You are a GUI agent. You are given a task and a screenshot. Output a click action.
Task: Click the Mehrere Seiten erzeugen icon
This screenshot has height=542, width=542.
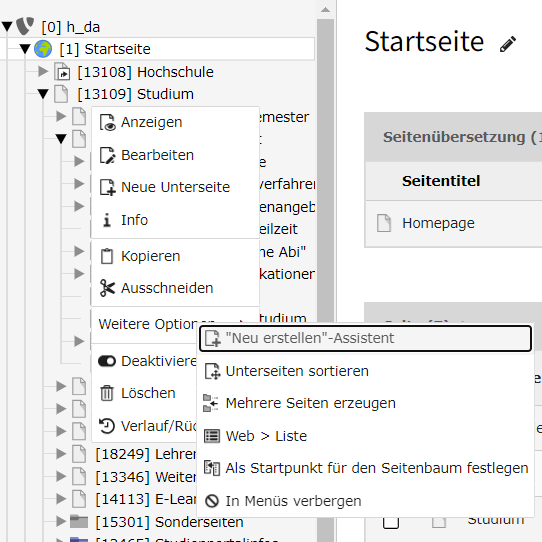point(211,403)
